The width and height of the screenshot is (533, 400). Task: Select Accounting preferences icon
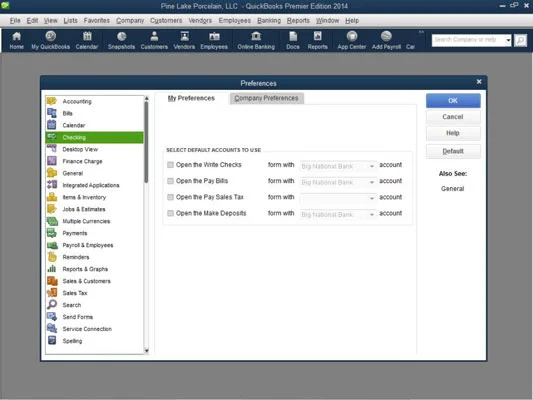coord(52,101)
